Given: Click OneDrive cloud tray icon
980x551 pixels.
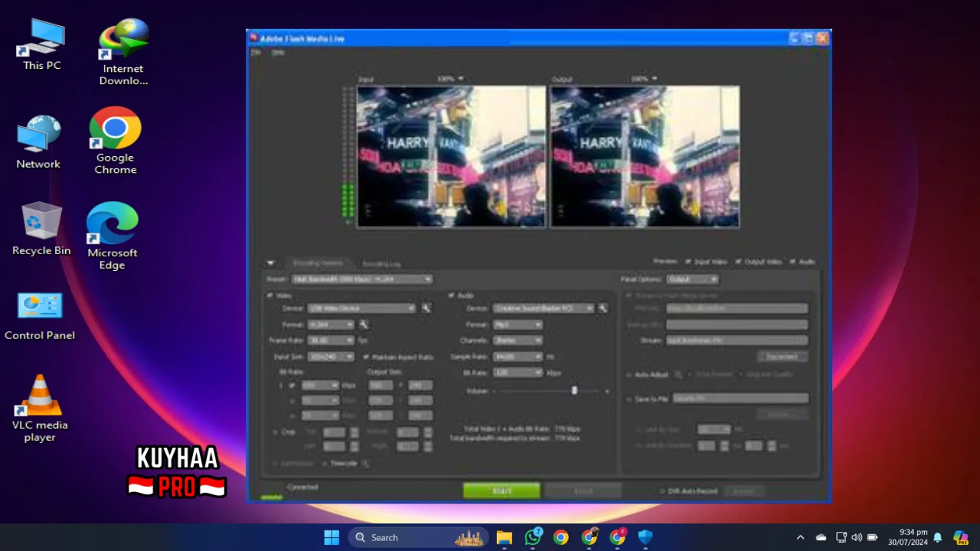Looking at the screenshot, I should 821,538.
